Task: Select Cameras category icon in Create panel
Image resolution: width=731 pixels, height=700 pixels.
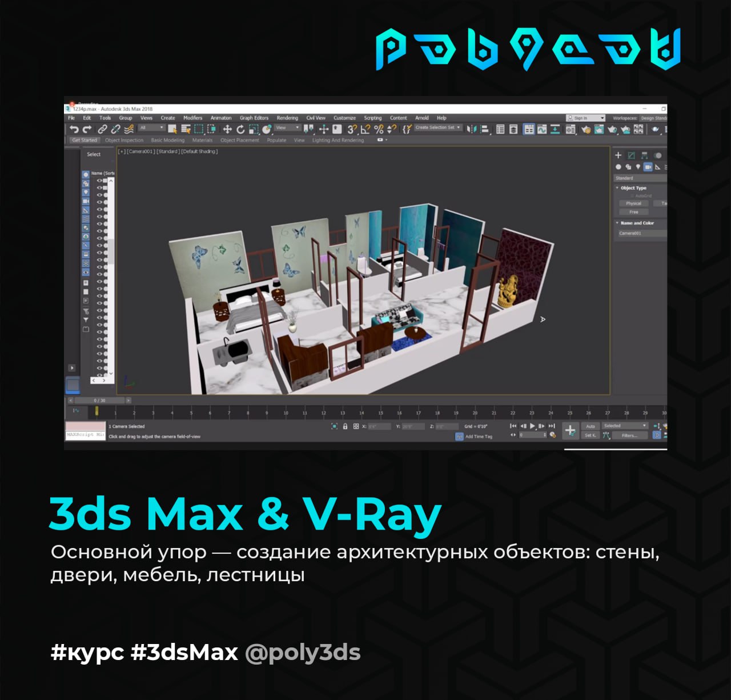Action: pyautogui.click(x=648, y=167)
